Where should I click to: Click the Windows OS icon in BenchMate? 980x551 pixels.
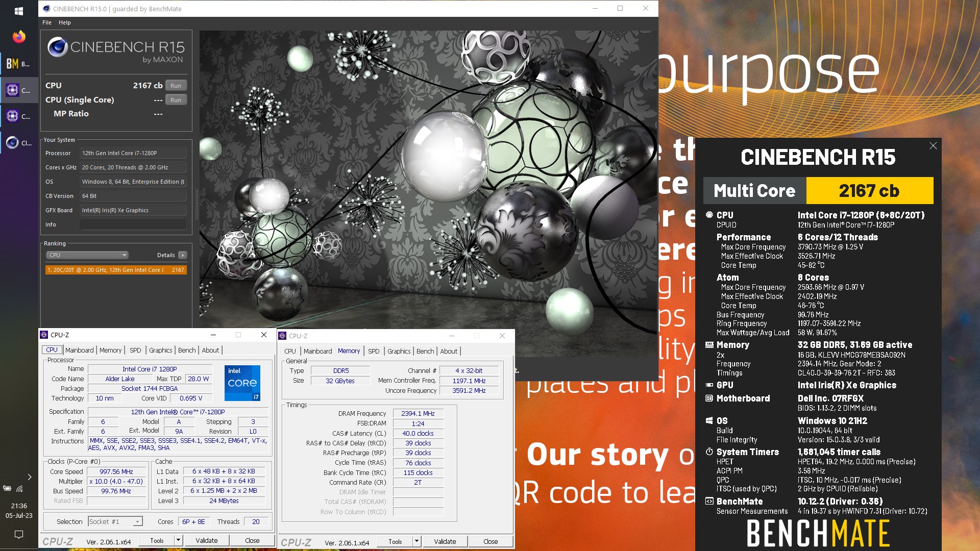[709, 421]
